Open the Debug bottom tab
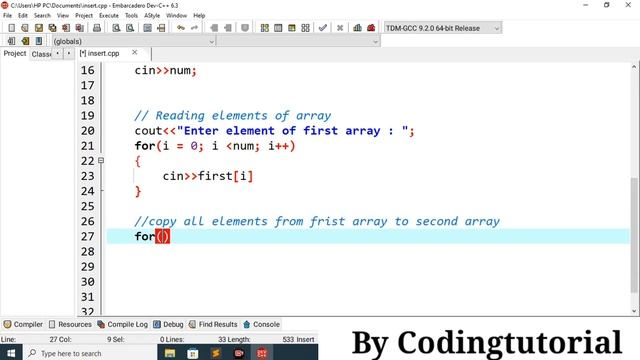Image resolution: width=640 pixels, height=360 pixels. click(168, 324)
